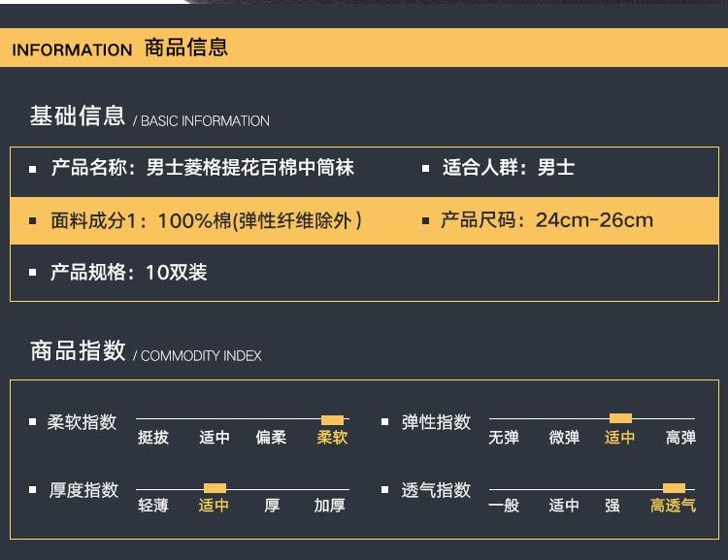Click the 产品尺码 24cm-26cm text
Viewport: 728px width, 560px height.
[x=546, y=220]
